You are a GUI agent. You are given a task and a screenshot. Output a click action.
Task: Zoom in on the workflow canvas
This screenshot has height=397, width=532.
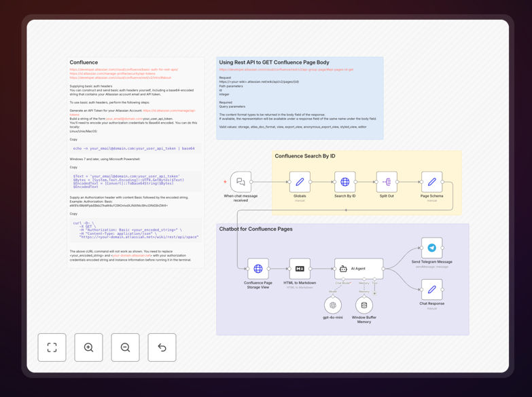click(x=88, y=347)
